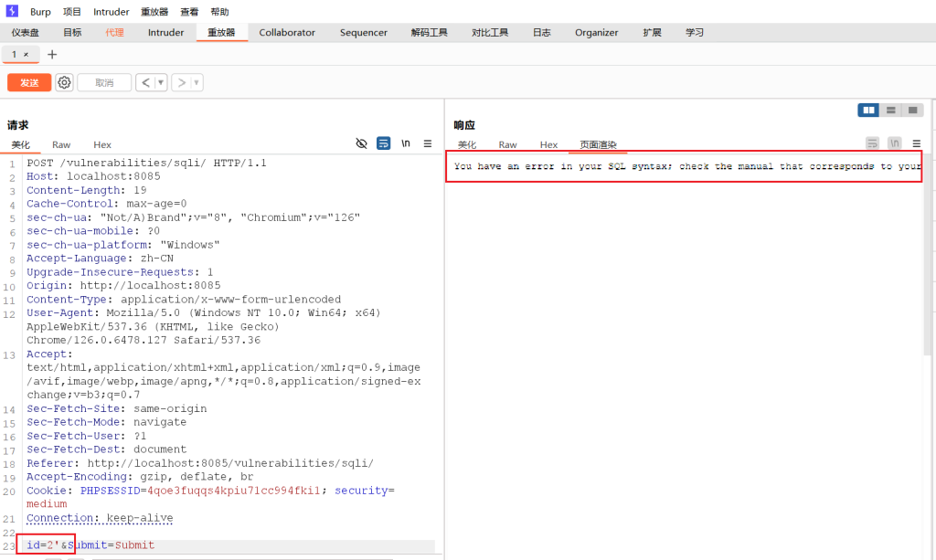Toggle non-printable \n characters in request
This screenshot has width=936, height=560.
pos(405,143)
